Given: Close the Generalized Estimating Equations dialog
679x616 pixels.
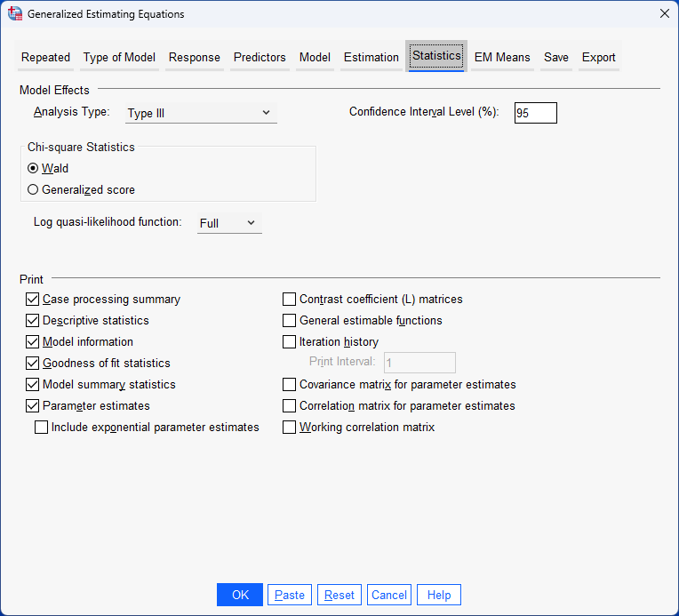Looking at the screenshot, I should coord(664,13).
